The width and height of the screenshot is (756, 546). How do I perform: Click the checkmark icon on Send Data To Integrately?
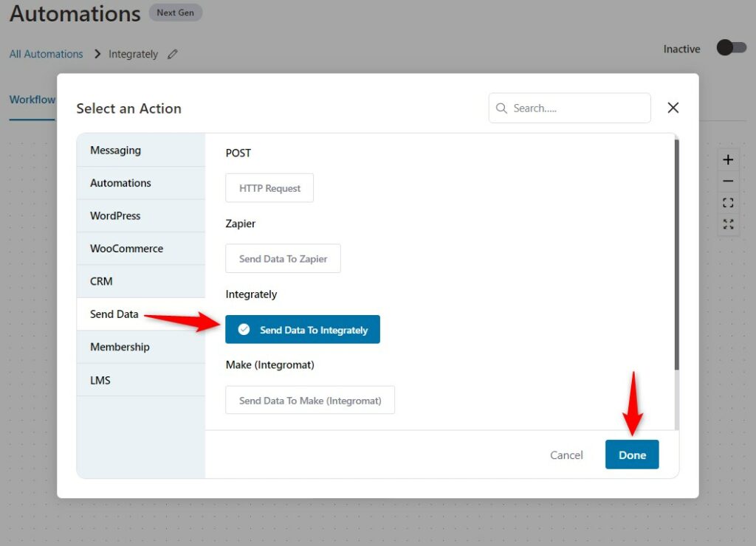(244, 329)
